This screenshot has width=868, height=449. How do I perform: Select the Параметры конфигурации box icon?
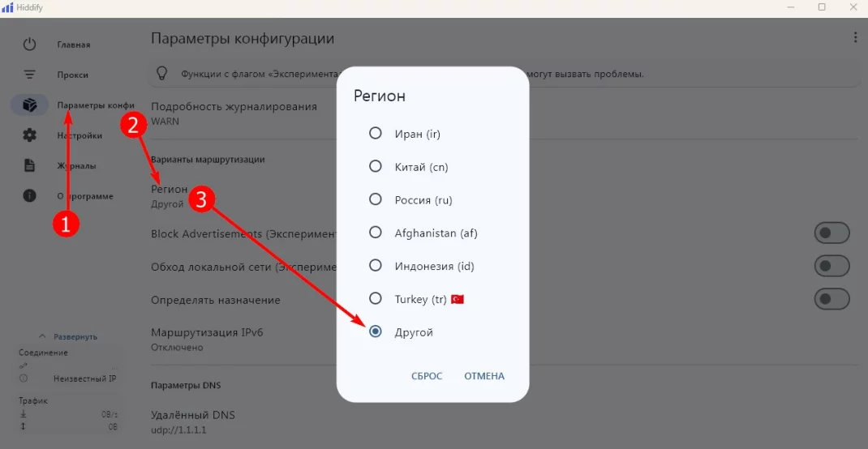[x=29, y=105]
